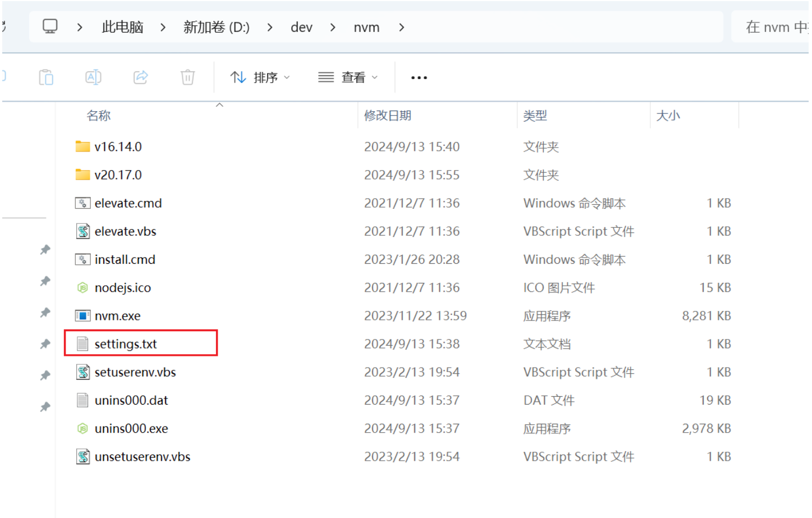Expand chevron after 新加卷 (D:)
This screenshot has width=812, height=518.
[x=270, y=27]
